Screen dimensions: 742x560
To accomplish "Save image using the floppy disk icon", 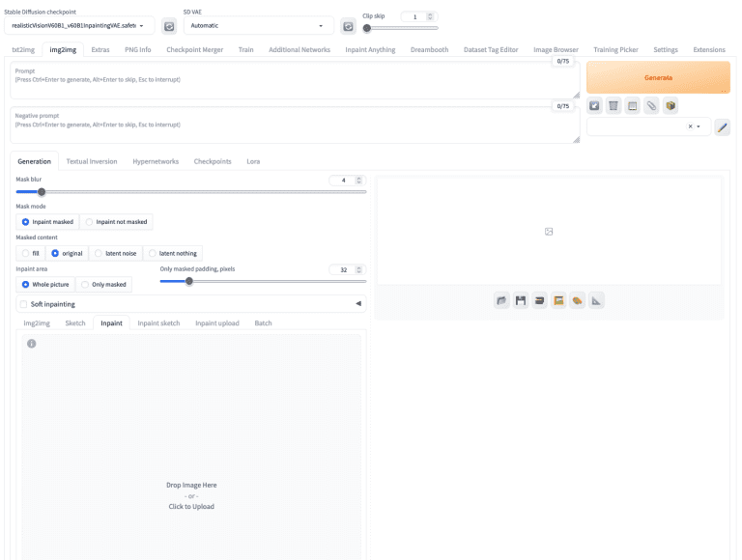I will click(521, 300).
